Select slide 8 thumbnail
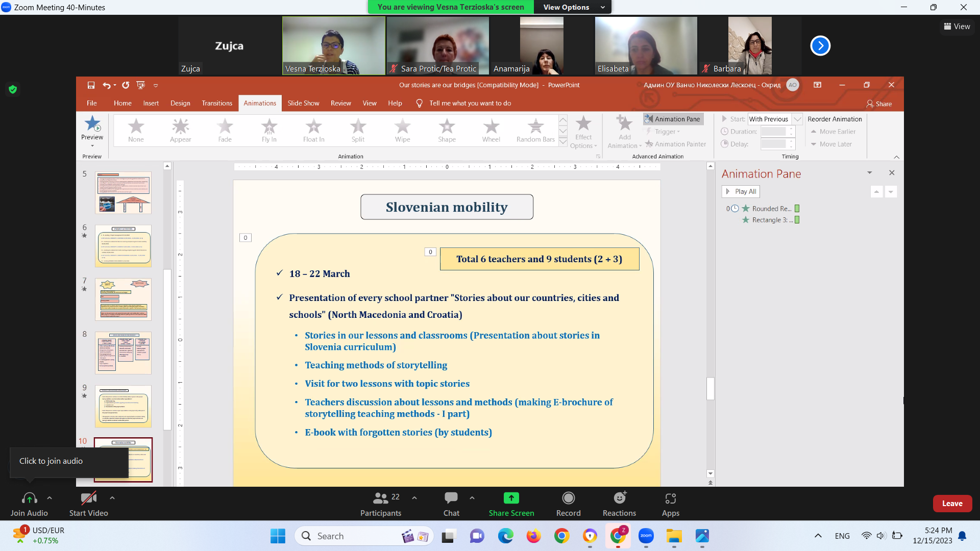The image size is (980, 551). [123, 353]
